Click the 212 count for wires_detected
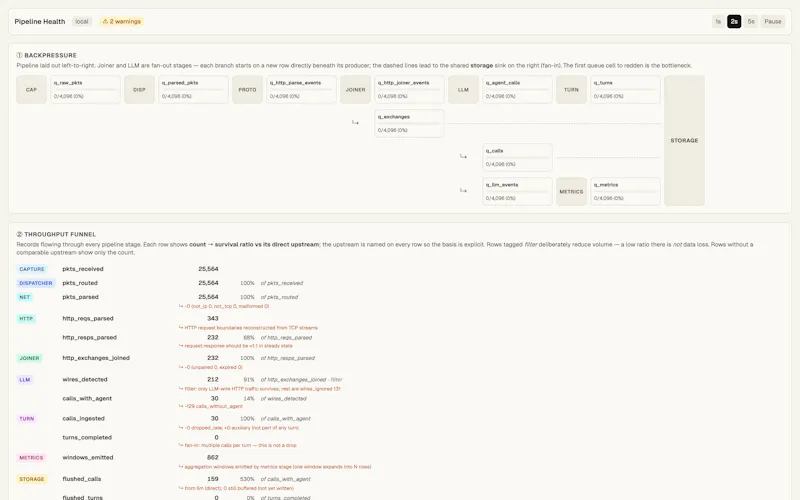Image resolution: width=800 pixels, height=500 pixels. (x=213, y=380)
